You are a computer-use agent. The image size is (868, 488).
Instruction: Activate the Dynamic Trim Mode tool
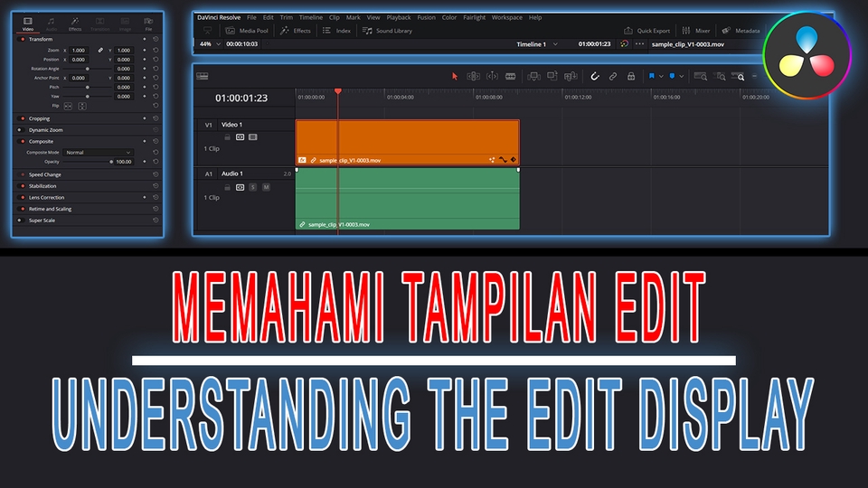[x=492, y=76]
